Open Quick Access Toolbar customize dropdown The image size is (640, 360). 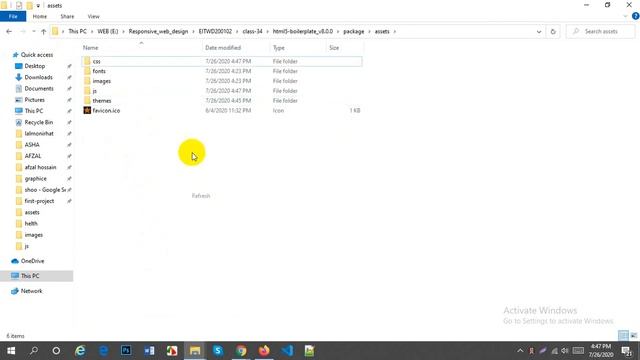coord(38,6)
